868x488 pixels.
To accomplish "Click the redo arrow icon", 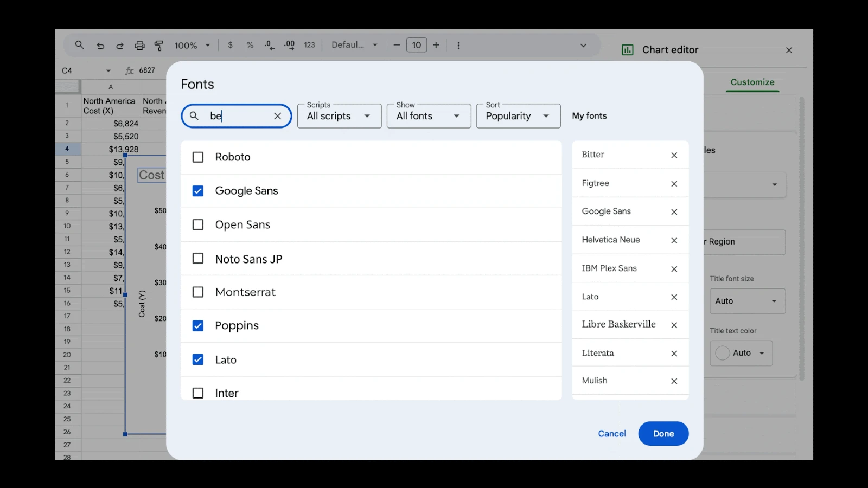I will point(120,46).
